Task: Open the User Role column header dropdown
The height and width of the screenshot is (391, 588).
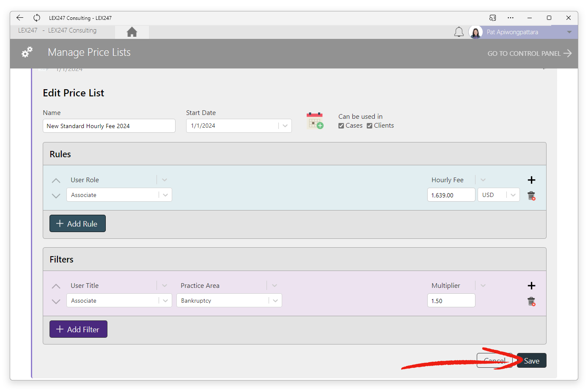Action: tap(165, 180)
